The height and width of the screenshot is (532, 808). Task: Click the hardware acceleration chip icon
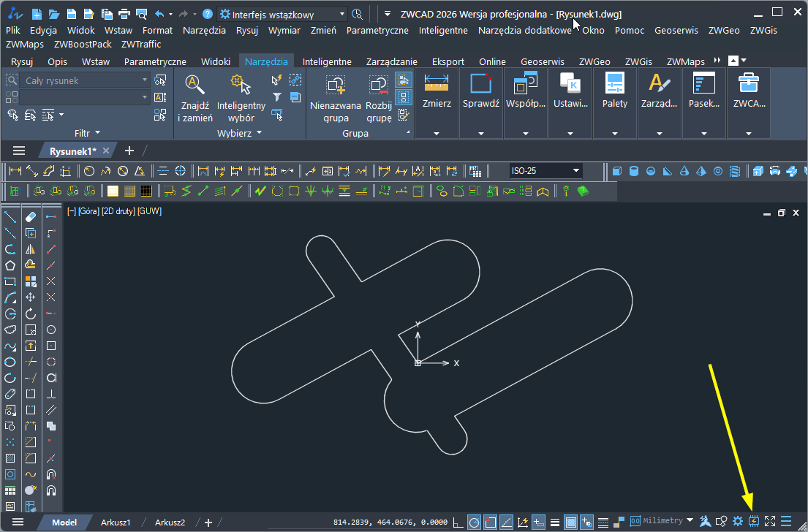754,521
